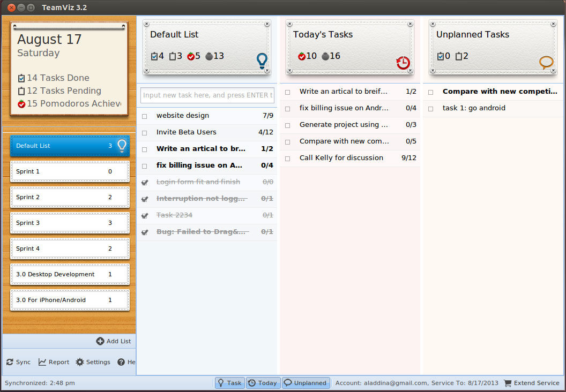Uncheck the Bug: Failed to Drag task
This screenshot has width=566, height=392.
(145, 232)
